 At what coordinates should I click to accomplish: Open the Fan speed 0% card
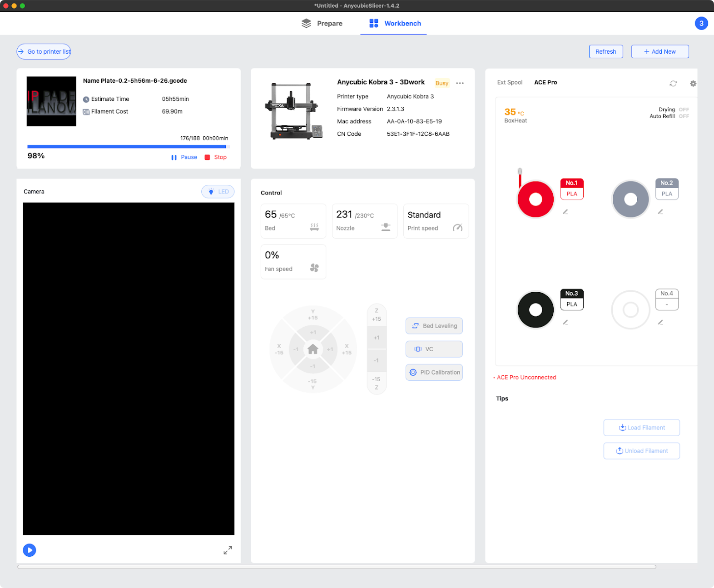click(x=293, y=262)
